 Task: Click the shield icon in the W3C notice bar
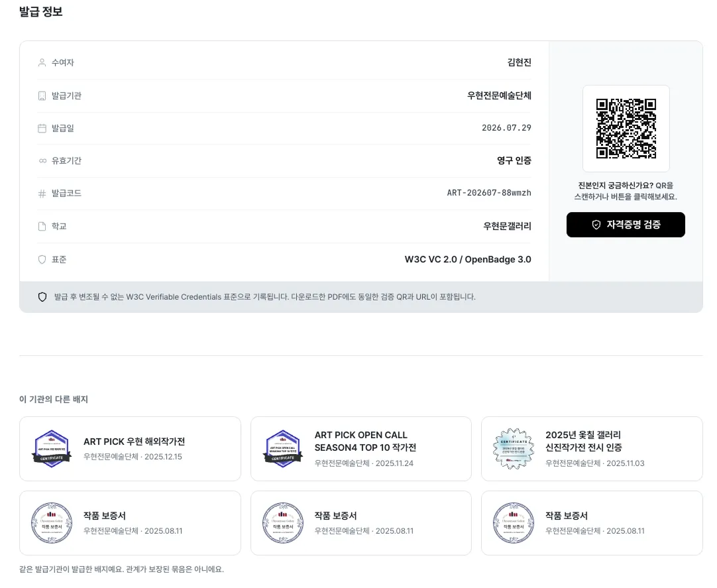42,297
